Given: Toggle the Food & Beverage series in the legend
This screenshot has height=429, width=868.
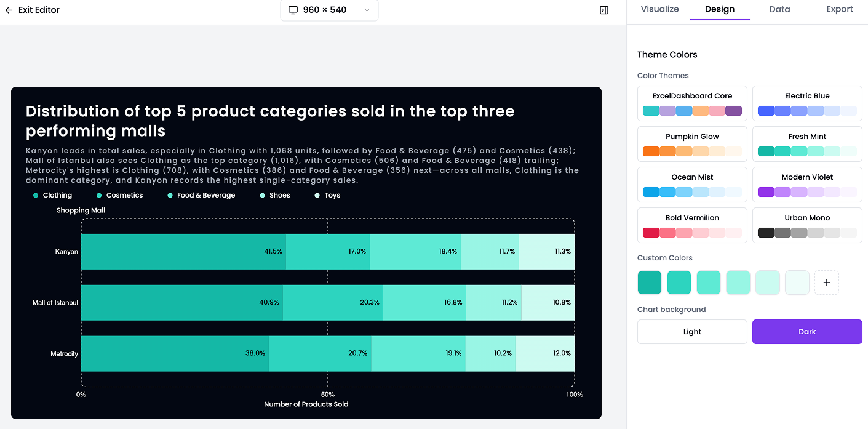Looking at the screenshot, I should pyautogui.click(x=169, y=195).
